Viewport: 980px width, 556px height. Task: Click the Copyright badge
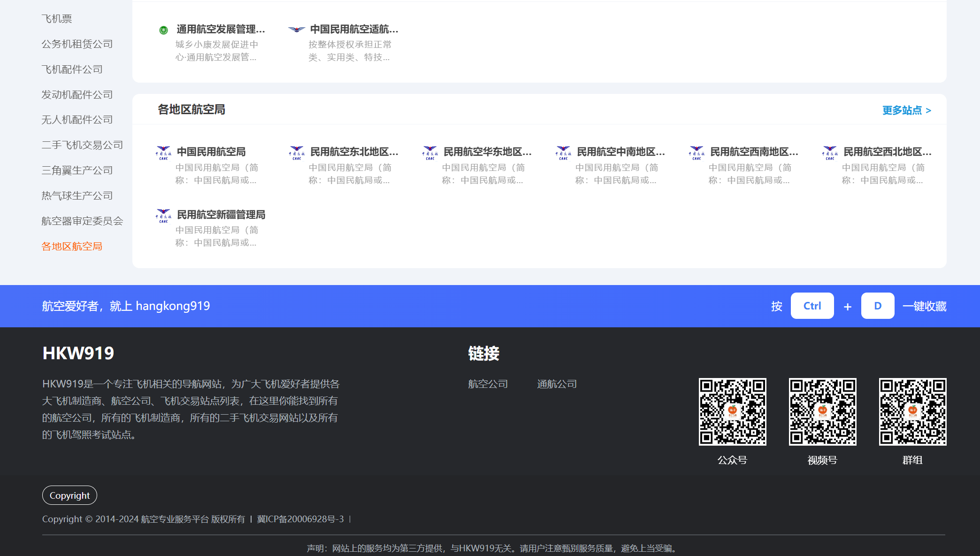tap(69, 495)
